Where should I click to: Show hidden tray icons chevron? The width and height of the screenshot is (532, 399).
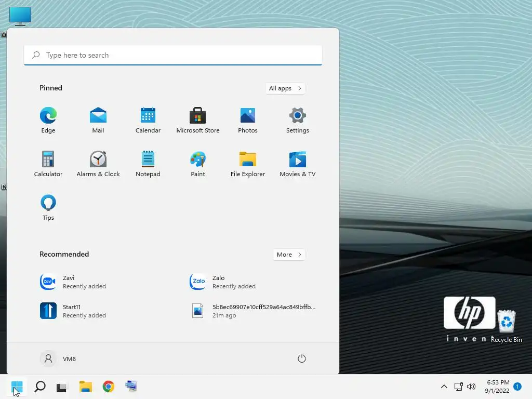tap(444, 387)
